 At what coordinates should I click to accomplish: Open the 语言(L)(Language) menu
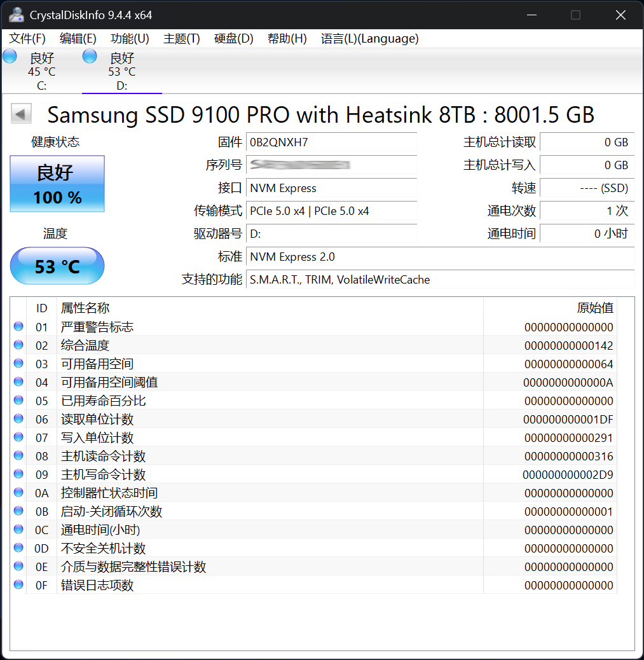pyautogui.click(x=371, y=39)
